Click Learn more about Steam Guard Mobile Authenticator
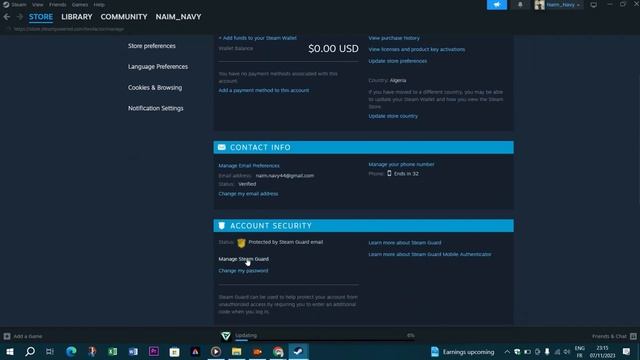The height and width of the screenshot is (360, 640). [430, 254]
